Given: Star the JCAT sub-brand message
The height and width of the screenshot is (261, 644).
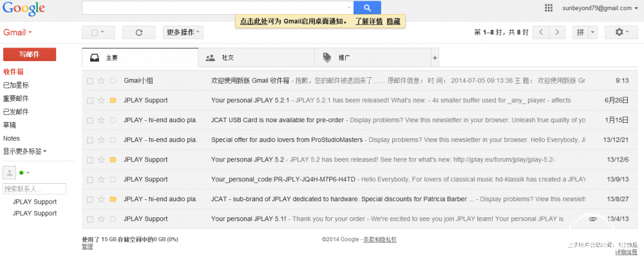Looking at the screenshot, I should 101,199.
